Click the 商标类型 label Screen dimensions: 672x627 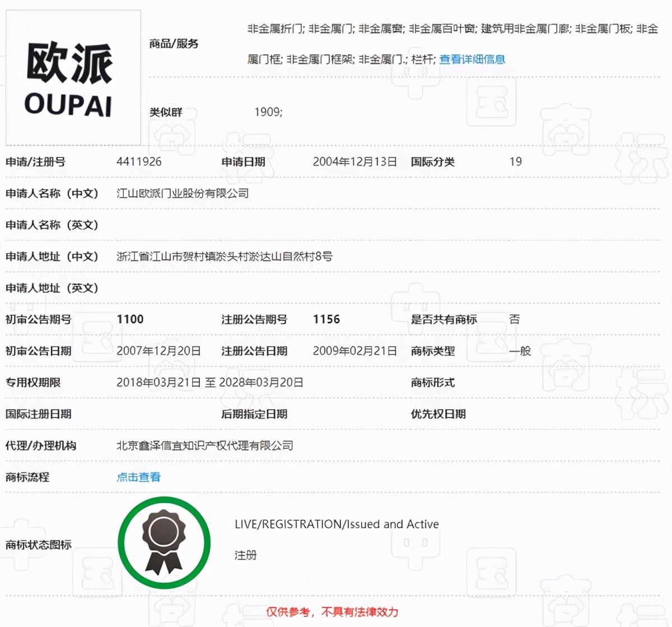click(x=433, y=351)
